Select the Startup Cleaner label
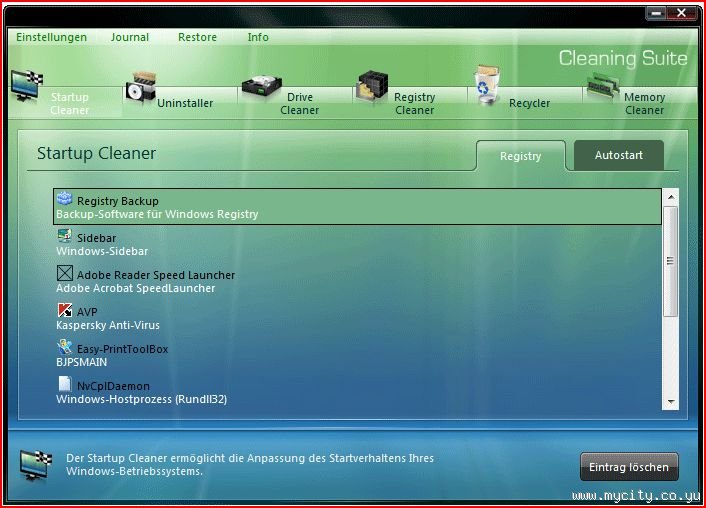706x508 pixels. point(69,104)
